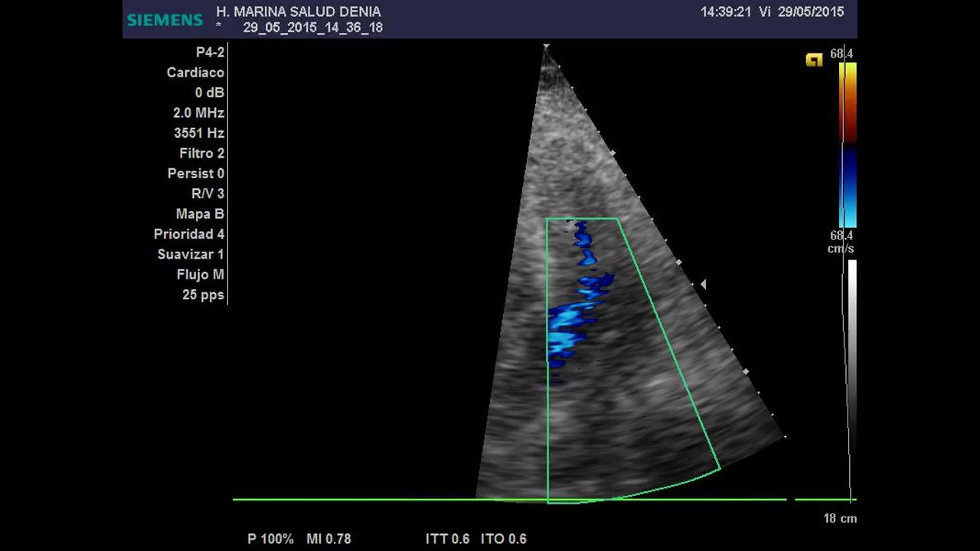This screenshot has width=980, height=551.
Task: Click the 18 cm depth indicator
Action: 840,518
